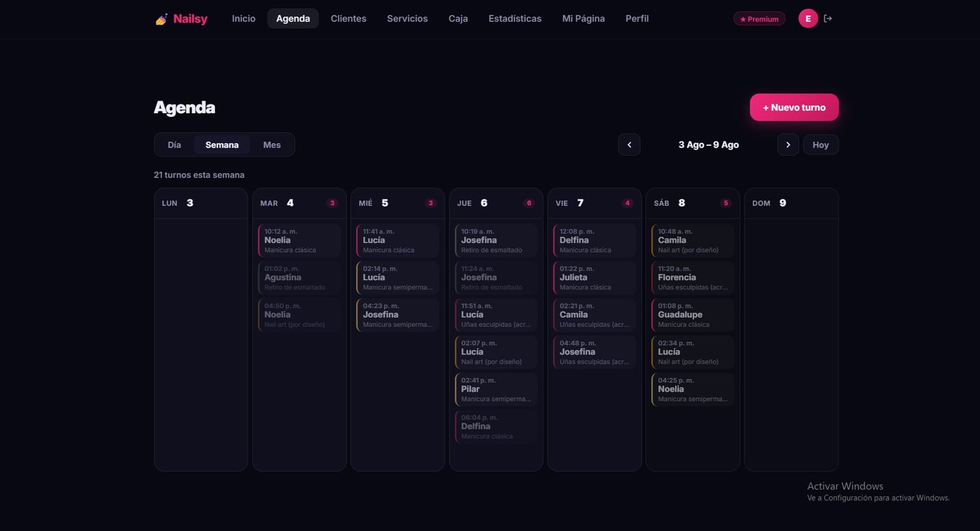
Task: Click the LUN 3 day header
Action: (x=201, y=203)
